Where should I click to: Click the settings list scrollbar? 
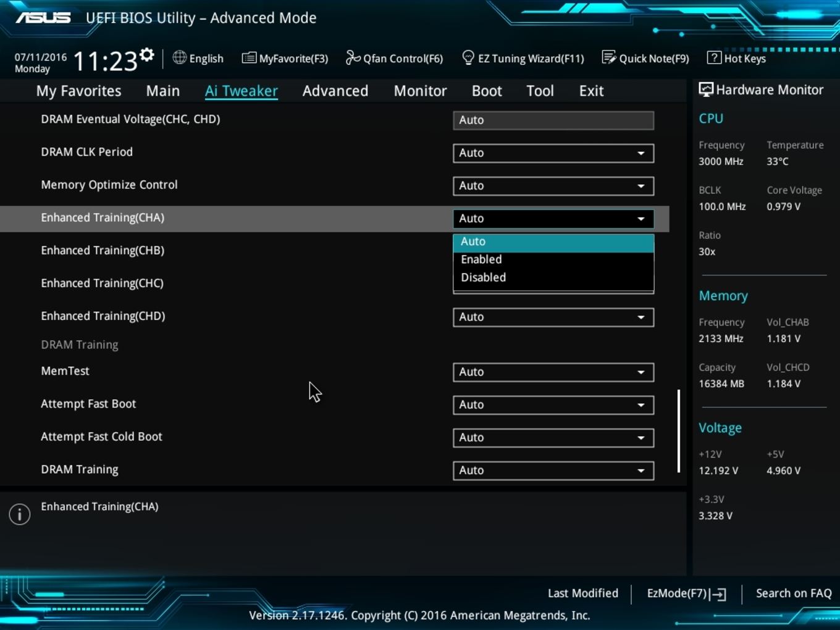pos(679,430)
